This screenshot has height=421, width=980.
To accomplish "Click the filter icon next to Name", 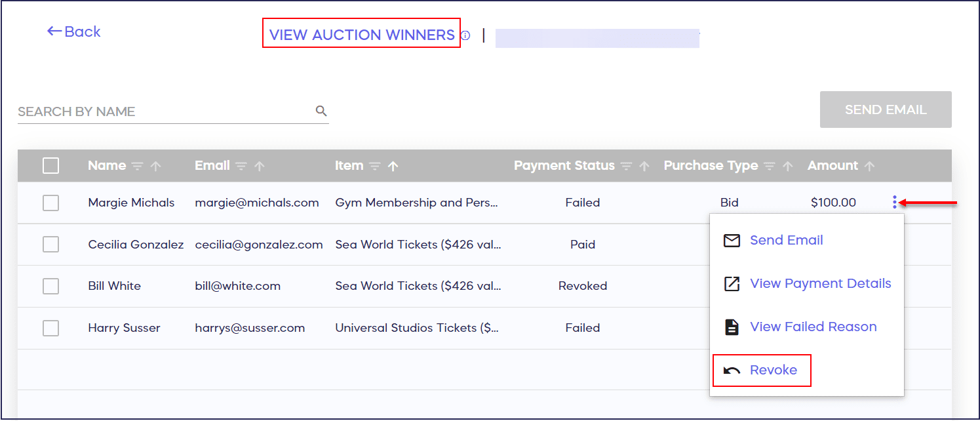I will (x=138, y=167).
